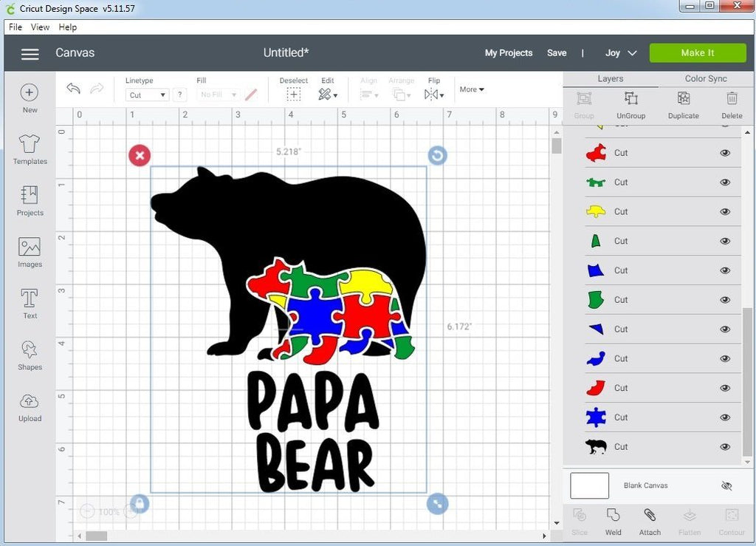
Task: Open the View menu
Action: (40, 27)
